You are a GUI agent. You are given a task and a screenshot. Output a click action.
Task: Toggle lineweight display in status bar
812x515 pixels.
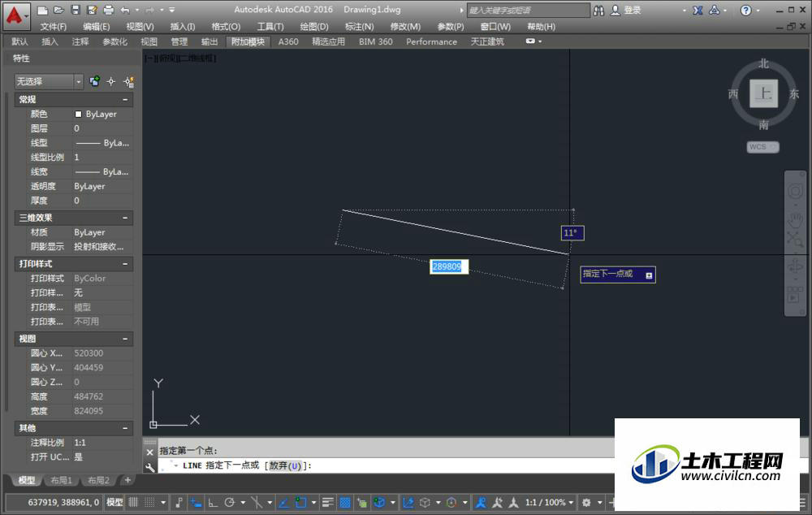click(x=328, y=502)
